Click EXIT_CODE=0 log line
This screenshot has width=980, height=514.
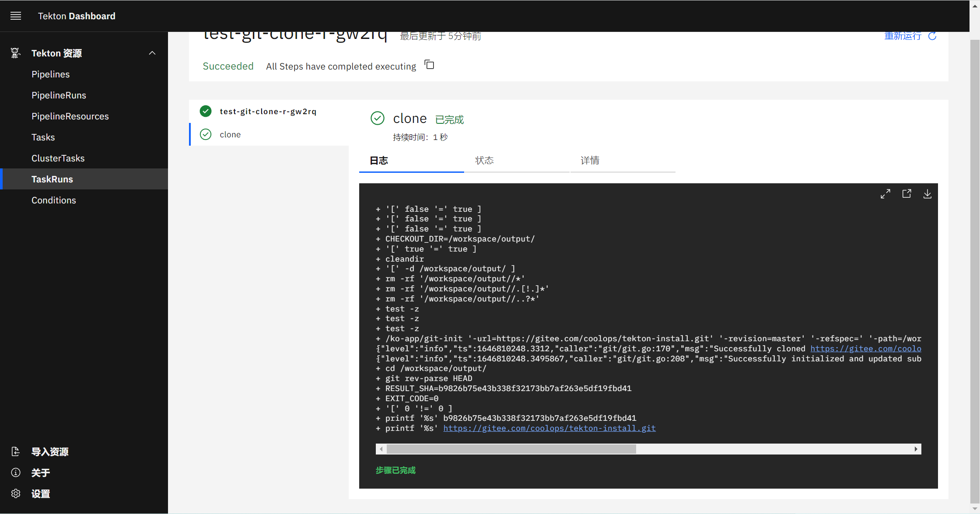407,399
